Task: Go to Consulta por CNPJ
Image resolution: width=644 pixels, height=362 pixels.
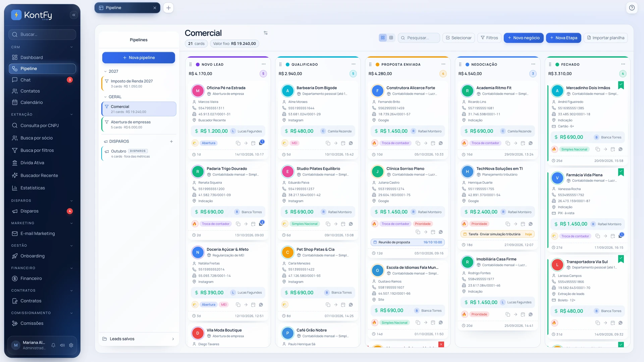Action: (x=42, y=126)
